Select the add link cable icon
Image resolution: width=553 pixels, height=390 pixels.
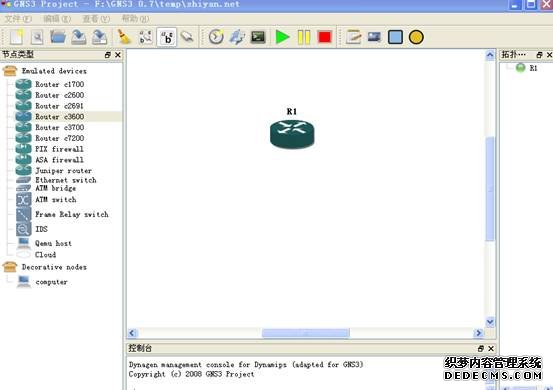(187, 36)
